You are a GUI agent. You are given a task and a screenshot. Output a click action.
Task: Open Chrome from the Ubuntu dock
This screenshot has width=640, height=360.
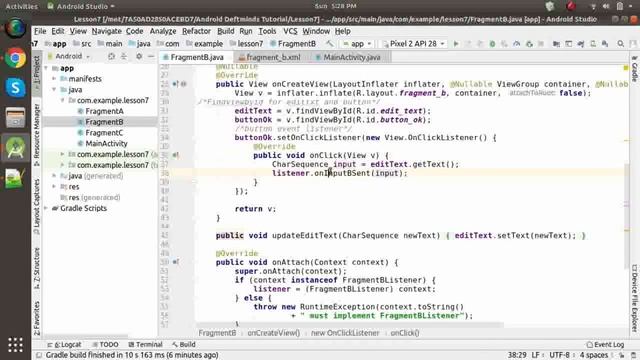(x=16, y=58)
